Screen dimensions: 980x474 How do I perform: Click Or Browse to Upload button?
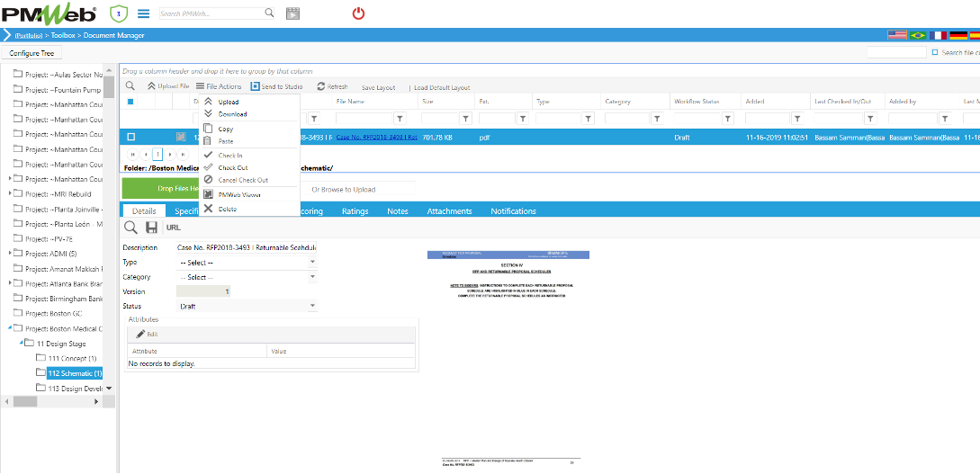343,189
